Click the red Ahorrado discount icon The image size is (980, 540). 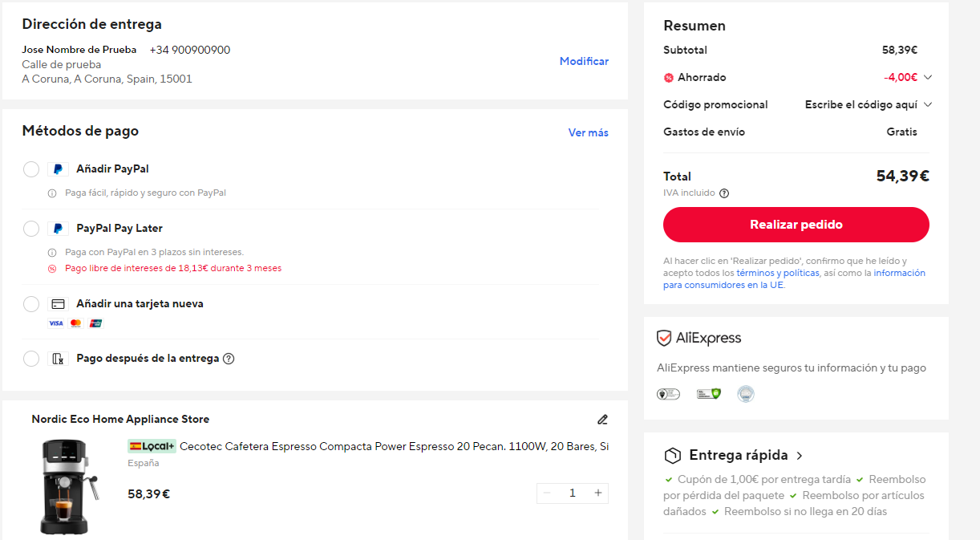(669, 78)
